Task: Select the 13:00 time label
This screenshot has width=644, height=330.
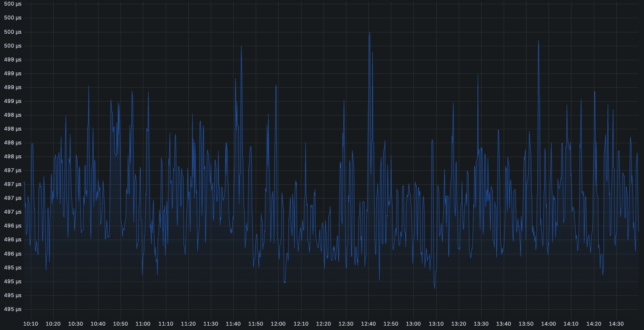Action: pyautogui.click(x=413, y=324)
